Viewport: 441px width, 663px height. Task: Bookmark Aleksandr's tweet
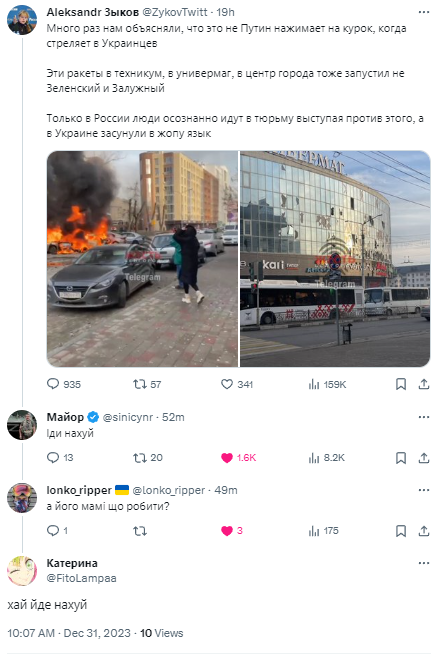click(x=401, y=384)
